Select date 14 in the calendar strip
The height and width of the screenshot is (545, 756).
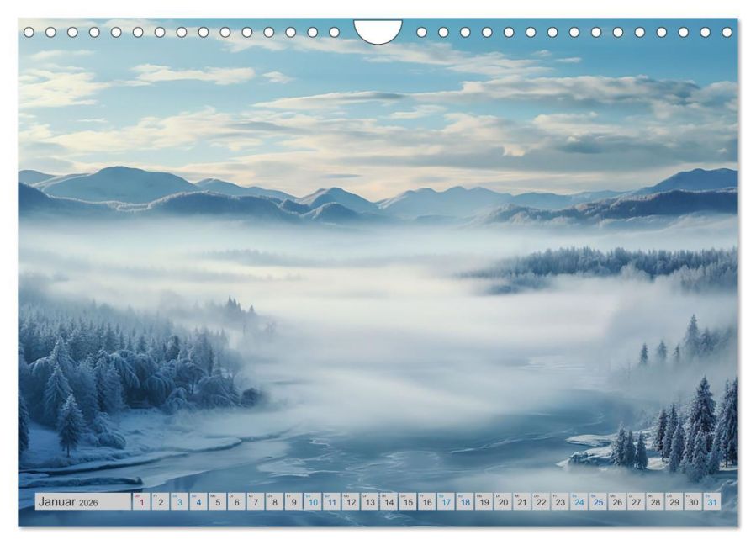pos(389,501)
